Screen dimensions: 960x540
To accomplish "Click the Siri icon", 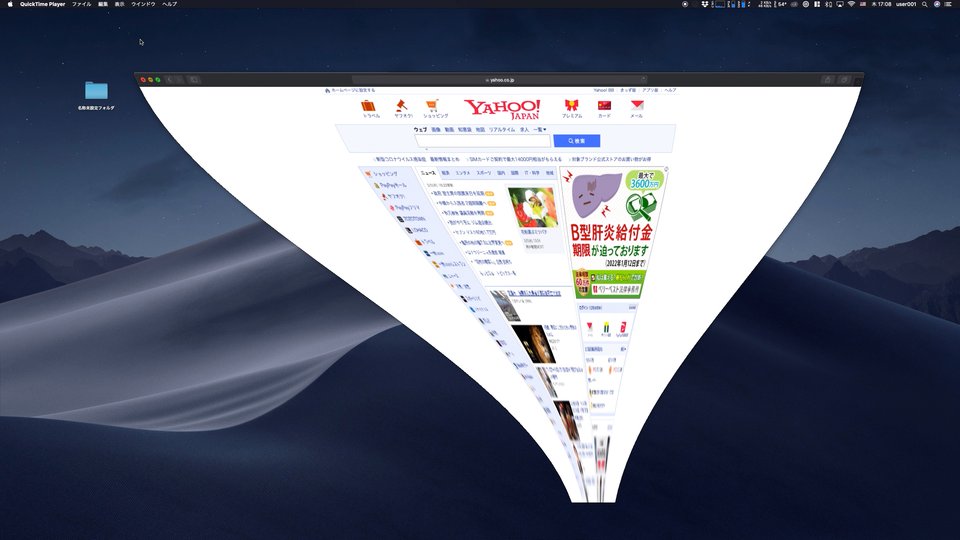I will click(937, 4).
